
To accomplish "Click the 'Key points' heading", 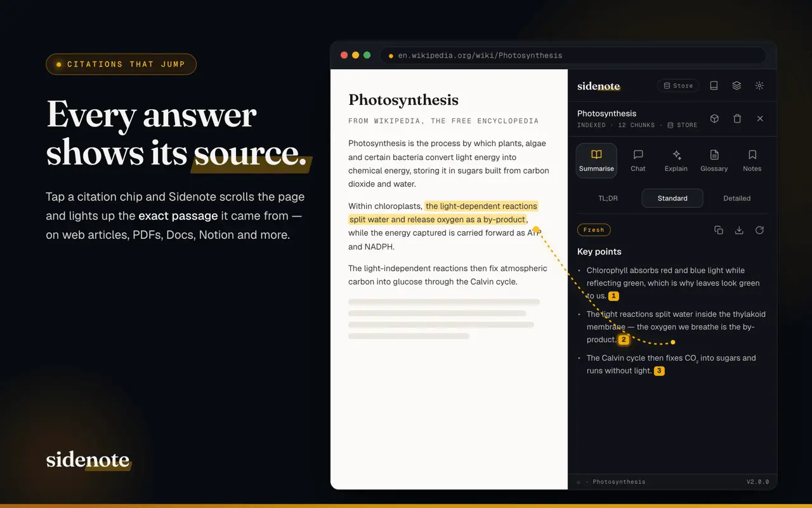I will [x=599, y=251].
